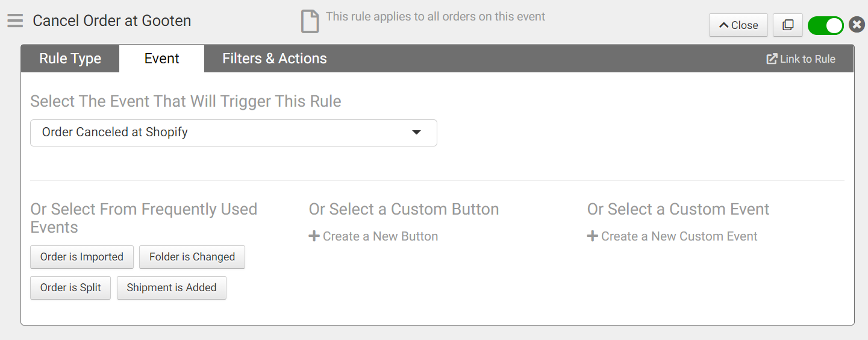This screenshot has width=868, height=340.
Task: Select the Event tab
Action: pyautogui.click(x=161, y=59)
